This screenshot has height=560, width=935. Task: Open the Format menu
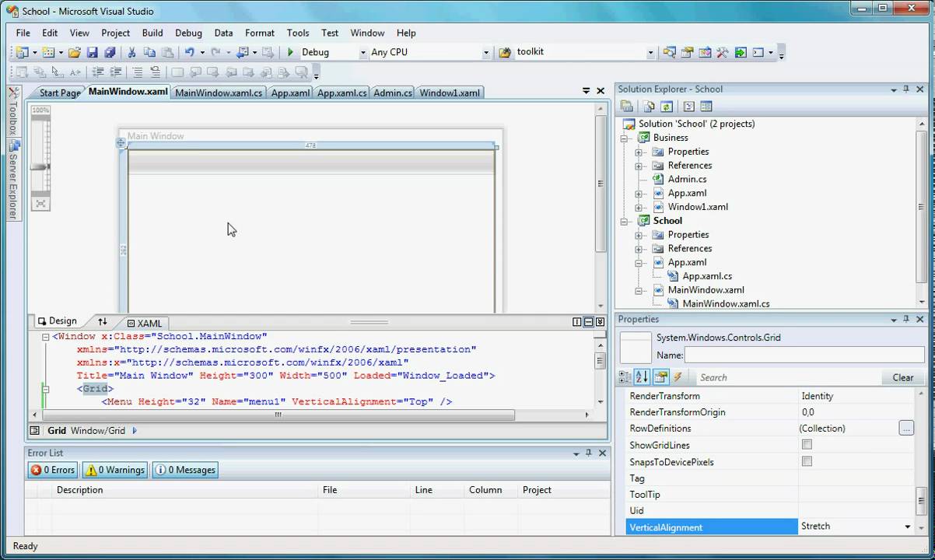pyautogui.click(x=260, y=33)
